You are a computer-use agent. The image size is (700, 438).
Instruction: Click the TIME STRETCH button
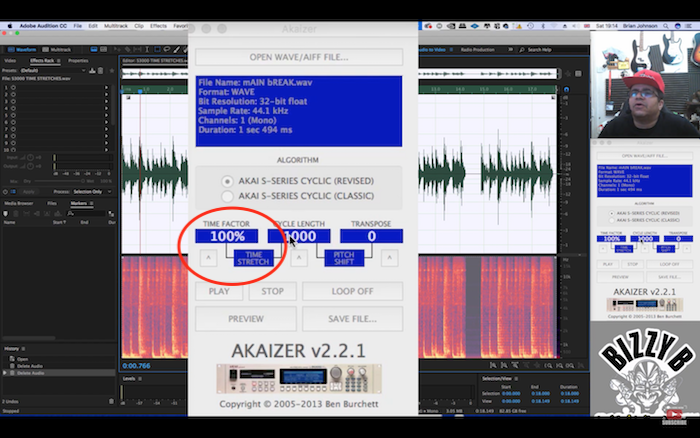254,258
